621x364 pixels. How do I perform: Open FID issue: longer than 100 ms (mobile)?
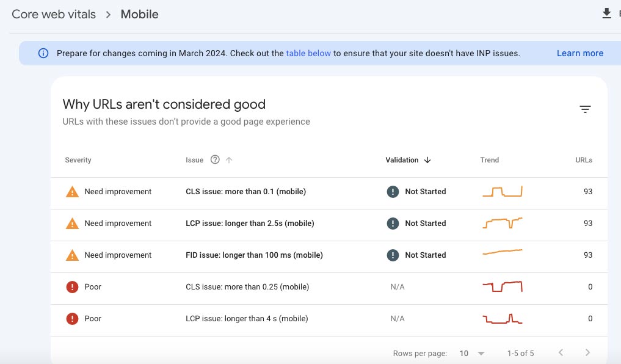(254, 255)
